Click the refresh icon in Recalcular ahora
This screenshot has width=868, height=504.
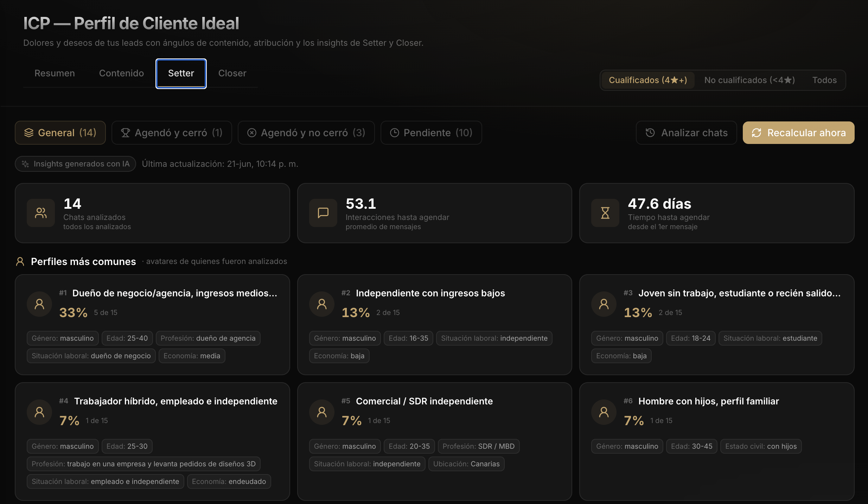tap(757, 133)
